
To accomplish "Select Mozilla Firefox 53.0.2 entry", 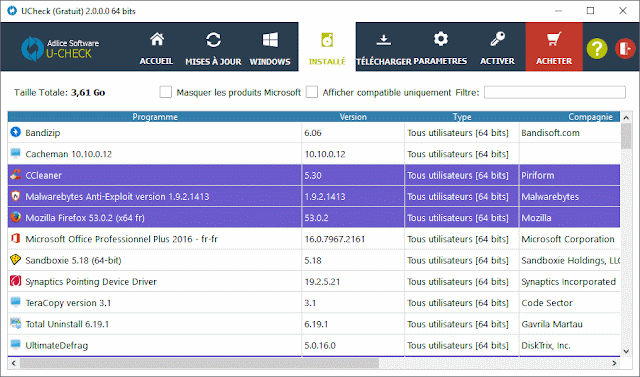I will click(x=85, y=218).
